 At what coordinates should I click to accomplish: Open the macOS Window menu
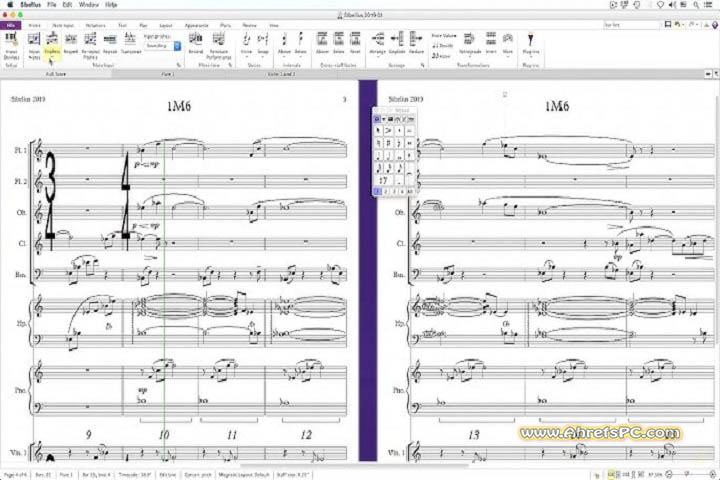89,5
